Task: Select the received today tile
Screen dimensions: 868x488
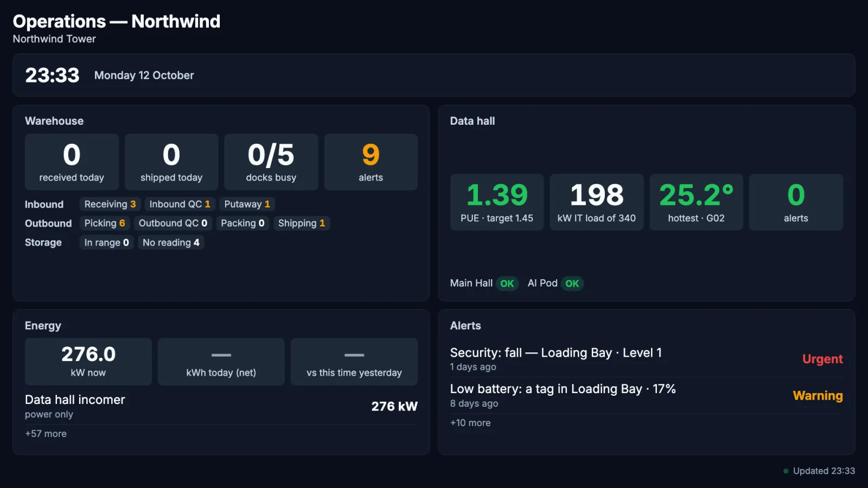Action: tap(72, 162)
